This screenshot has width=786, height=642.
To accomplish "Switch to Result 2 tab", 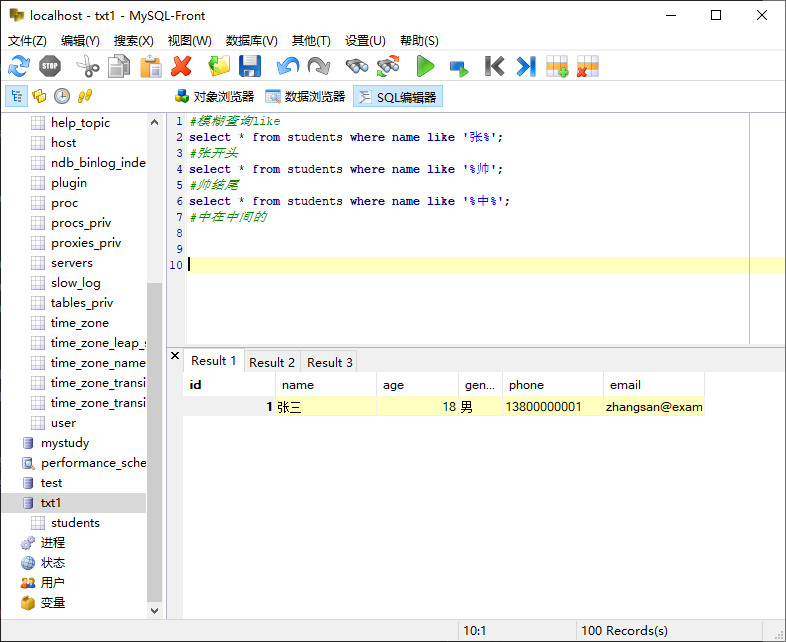I will point(272,362).
